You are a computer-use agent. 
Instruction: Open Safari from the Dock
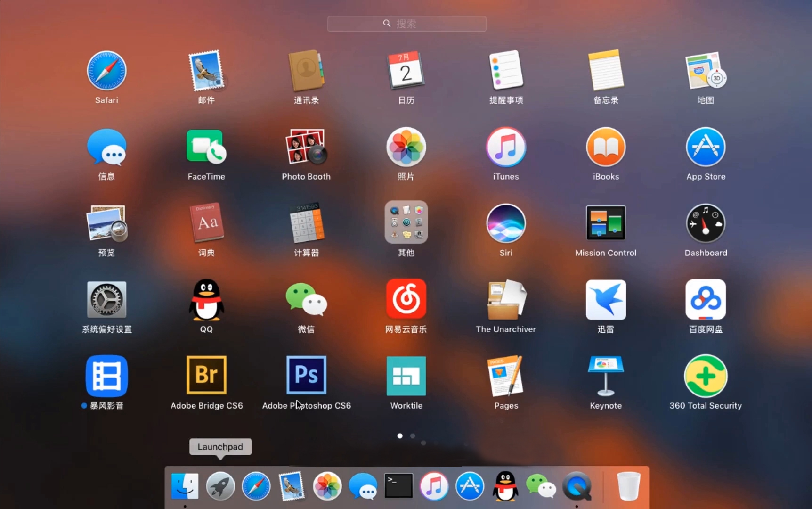pos(256,486)
